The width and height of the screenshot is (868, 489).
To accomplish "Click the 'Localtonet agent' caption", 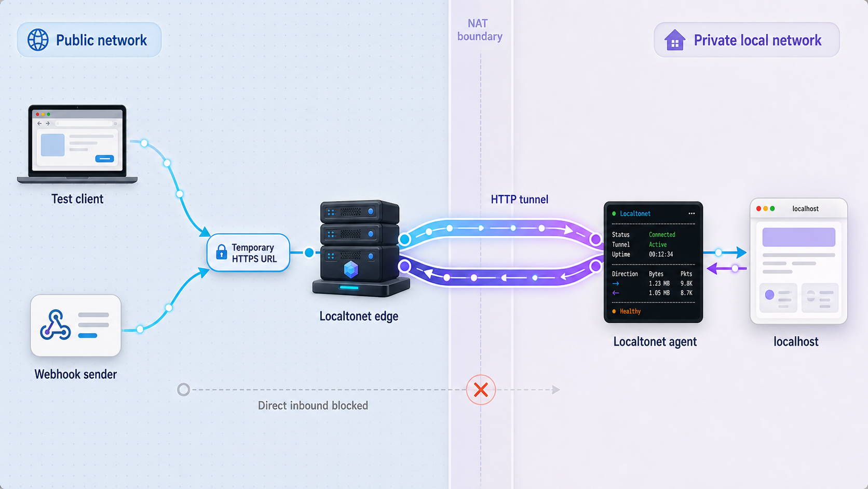I will [655, 341].
